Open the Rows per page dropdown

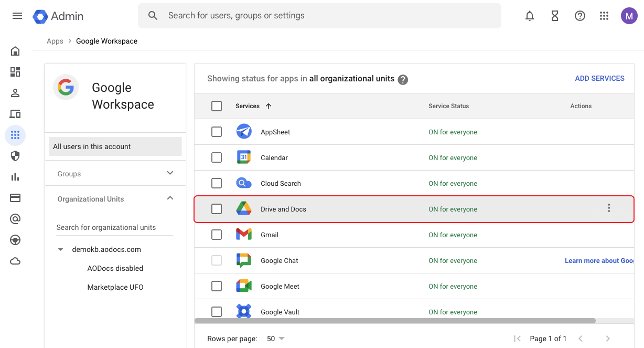click(x=275, y=339)
